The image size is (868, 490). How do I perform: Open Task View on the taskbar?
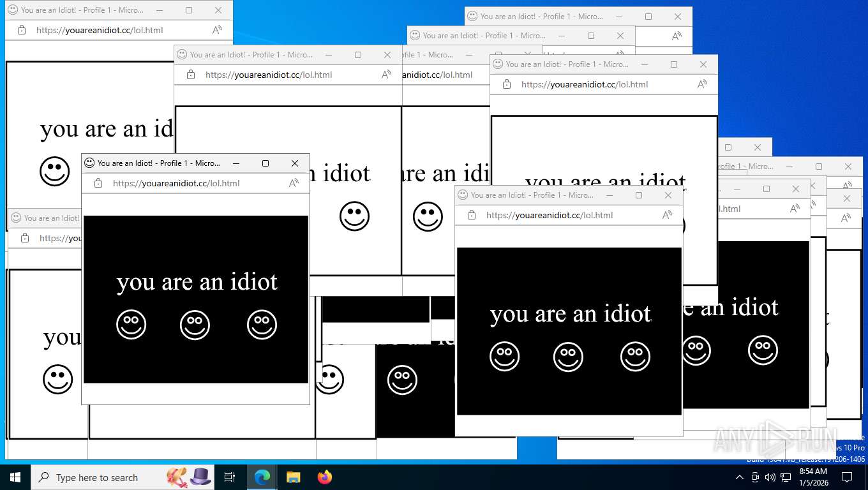coord(230,477)
